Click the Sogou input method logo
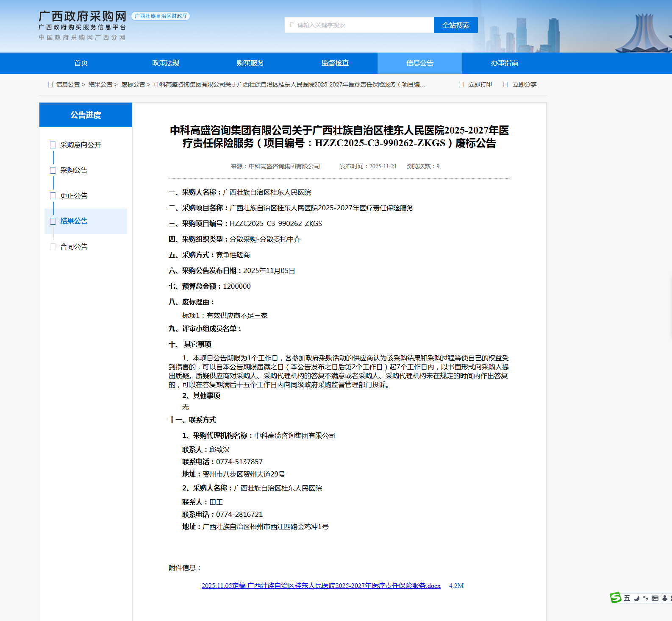672x621 pixels. (615, 598)
